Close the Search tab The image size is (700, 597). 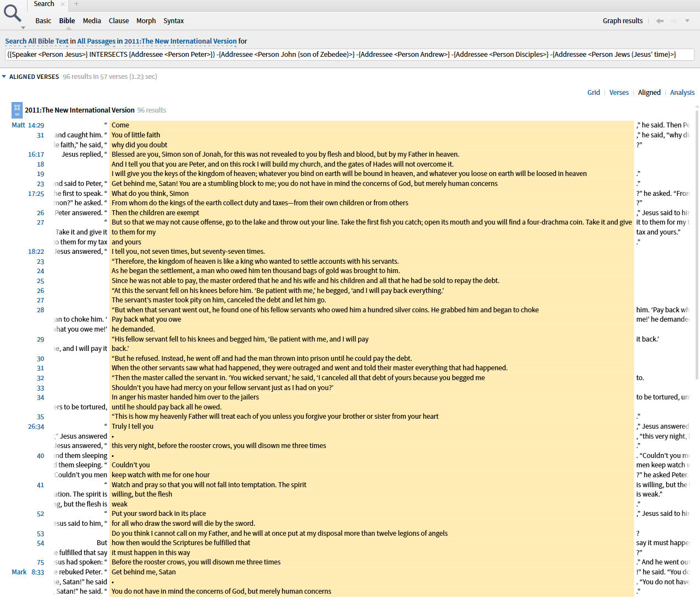point(62,4)
